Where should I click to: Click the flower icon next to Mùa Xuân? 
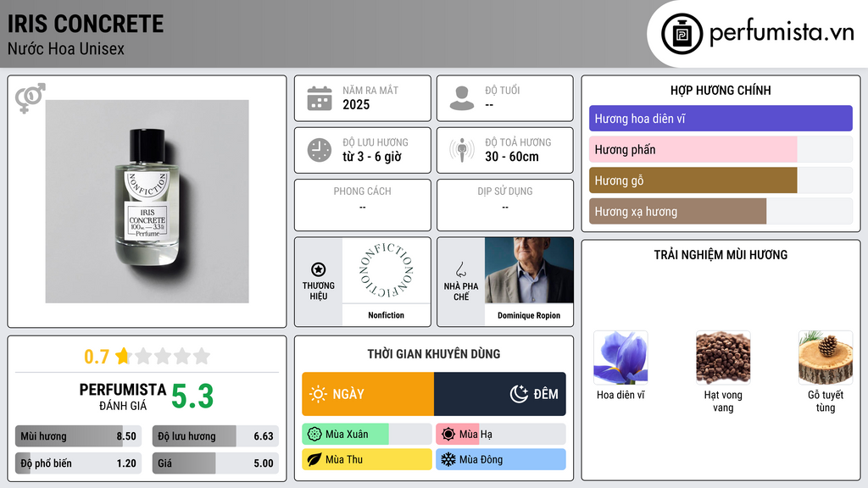click(x=314, y=435)
